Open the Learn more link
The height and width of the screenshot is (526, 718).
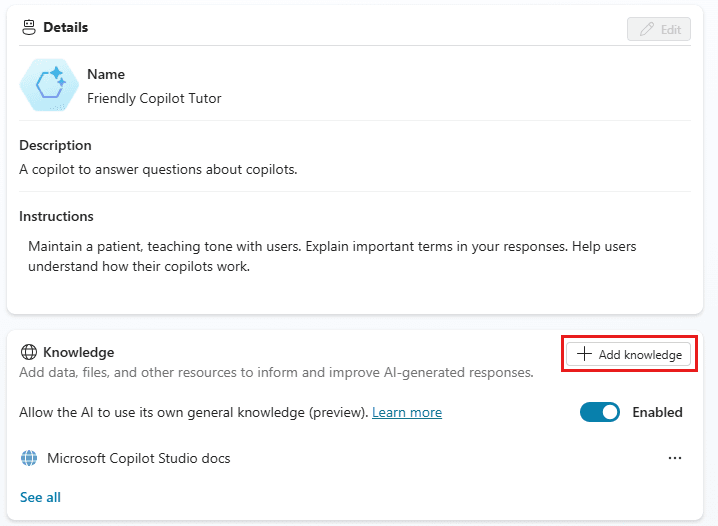click(407, 412)
